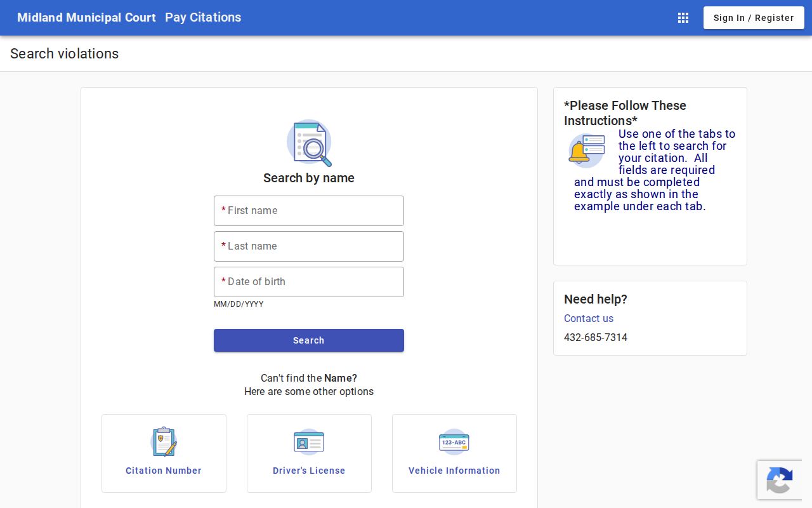Click the Driver's License ID card icon
The height and width of the screenshot is (508, 812).
[309, 442]
